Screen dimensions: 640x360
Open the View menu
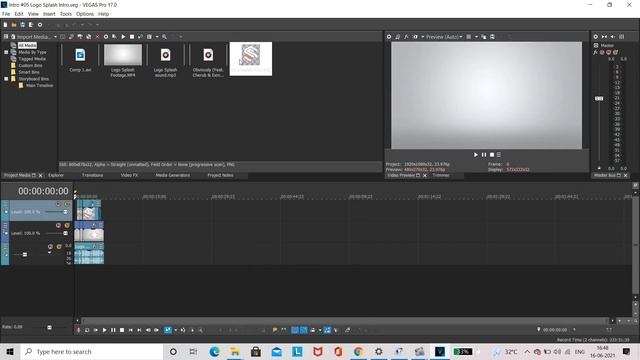pyautogui.click(x=33, y=14)
